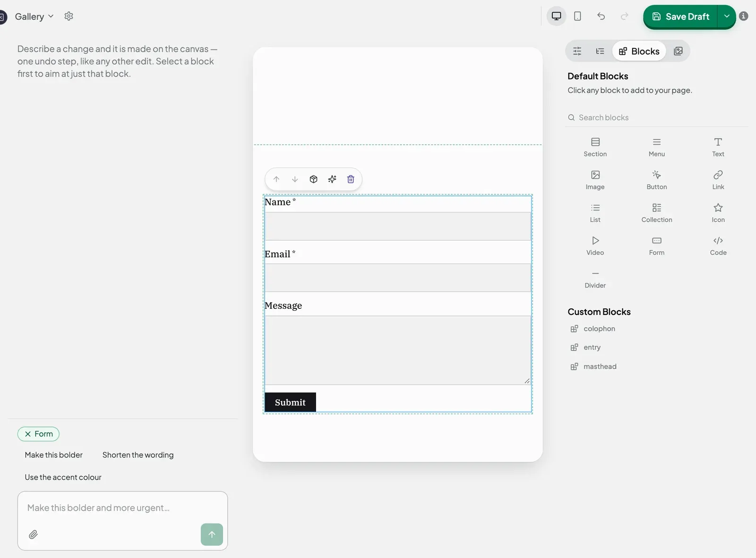Move the selected form block down
Viewport: 756px width, 558px height.
tap(295, 179)
